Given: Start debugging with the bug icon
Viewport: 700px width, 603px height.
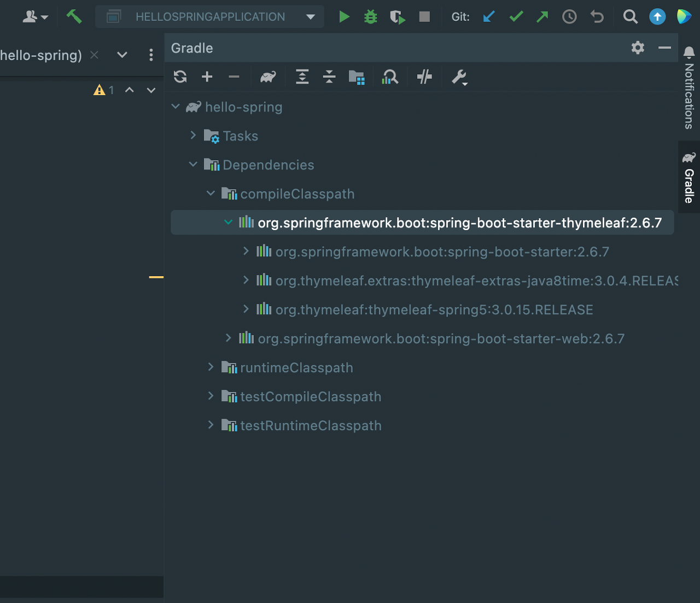Looking at the screenshot, I should click(x=371, y=16).
